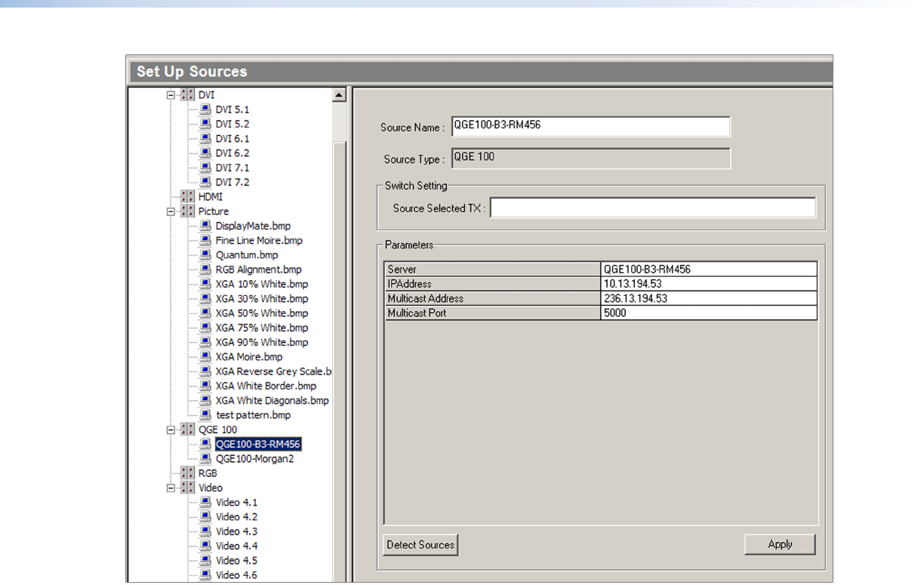Click the Video 4.3 source icon
924x585 pixels.
pos(205,531)
